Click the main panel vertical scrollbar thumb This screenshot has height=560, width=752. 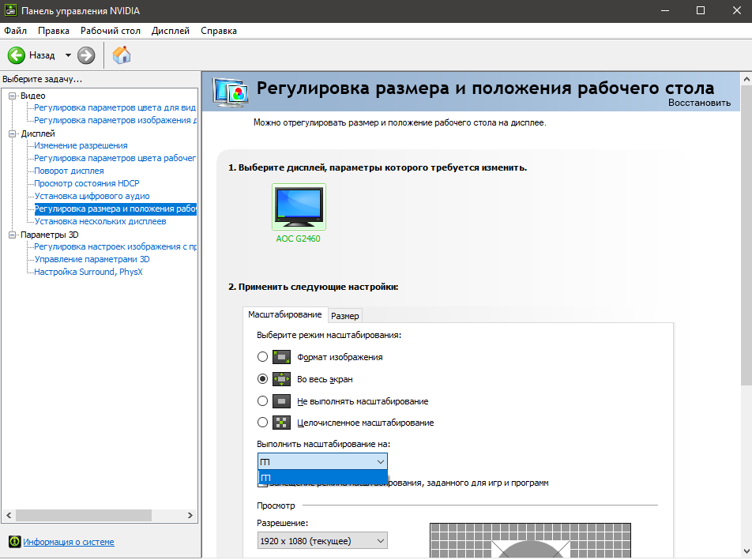tap(746, 235)
